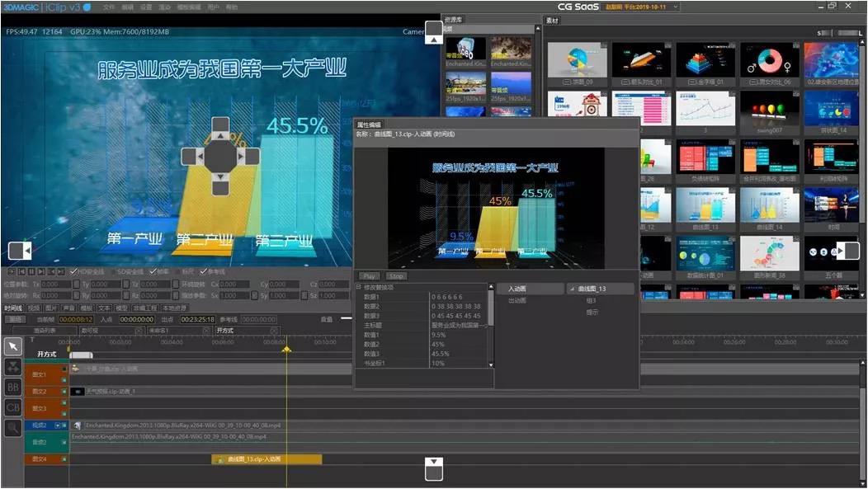
Task: Click the up-arrow panel handle above the preview
Action: coord(434,33)
